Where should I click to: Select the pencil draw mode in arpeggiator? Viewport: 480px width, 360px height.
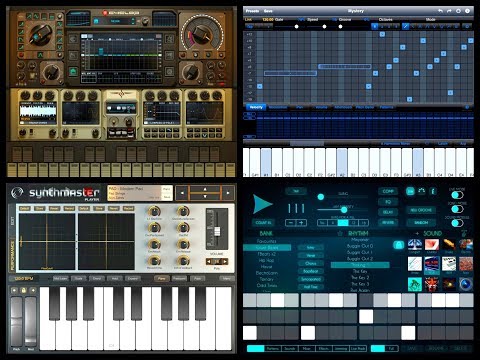[405, 26]
